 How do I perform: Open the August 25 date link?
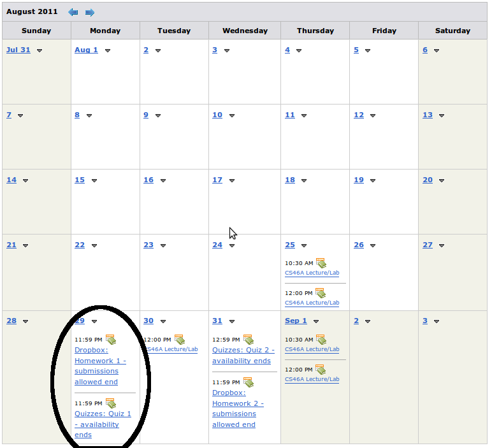[x=290, y=245]
